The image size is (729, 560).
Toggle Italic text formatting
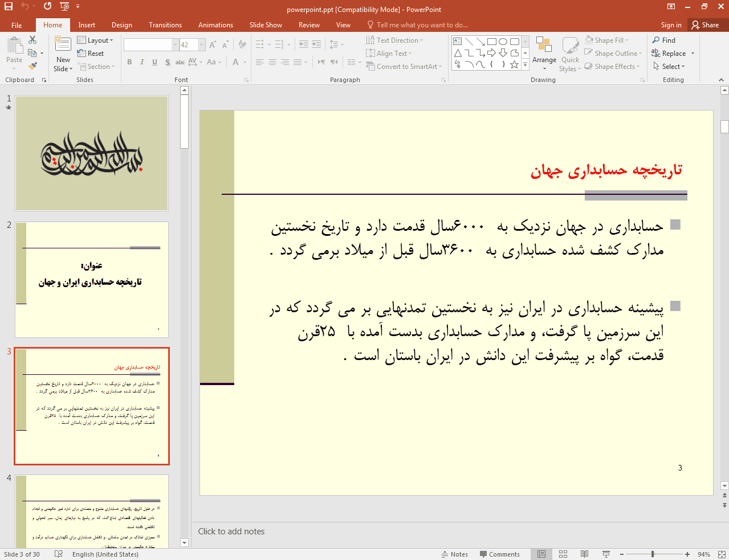point(142,62)
